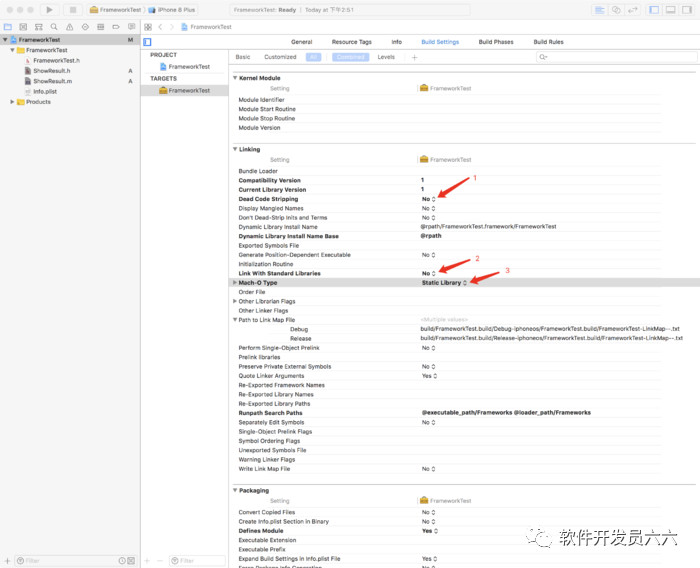Open Dead Code Stripping No dropdown
Image resolution: width=700 pixels, height=568 pixels.
(429, 199)
